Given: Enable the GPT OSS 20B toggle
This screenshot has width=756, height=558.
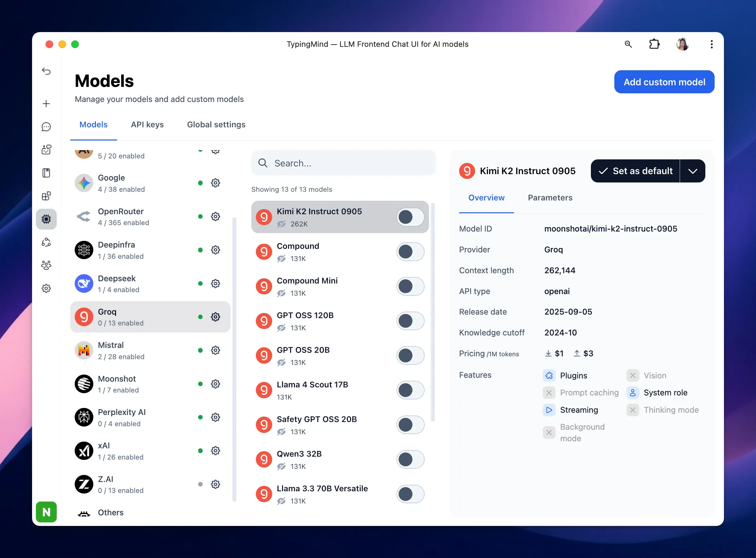Looking at the screenshot, I should click(410, 356).
